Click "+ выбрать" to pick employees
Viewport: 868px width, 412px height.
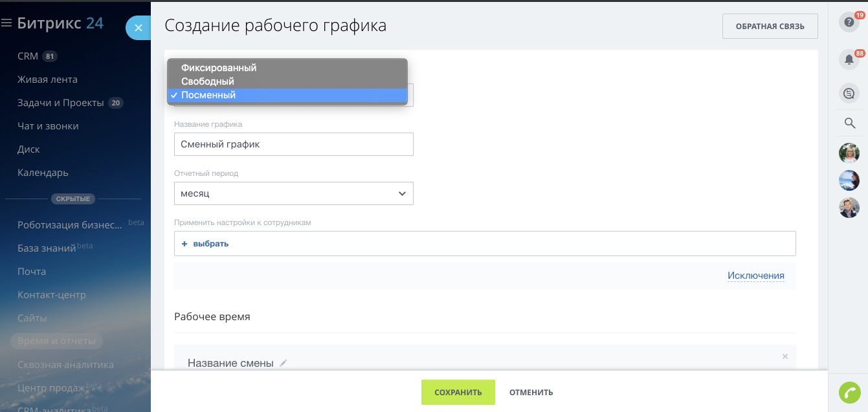coord(205,243)
